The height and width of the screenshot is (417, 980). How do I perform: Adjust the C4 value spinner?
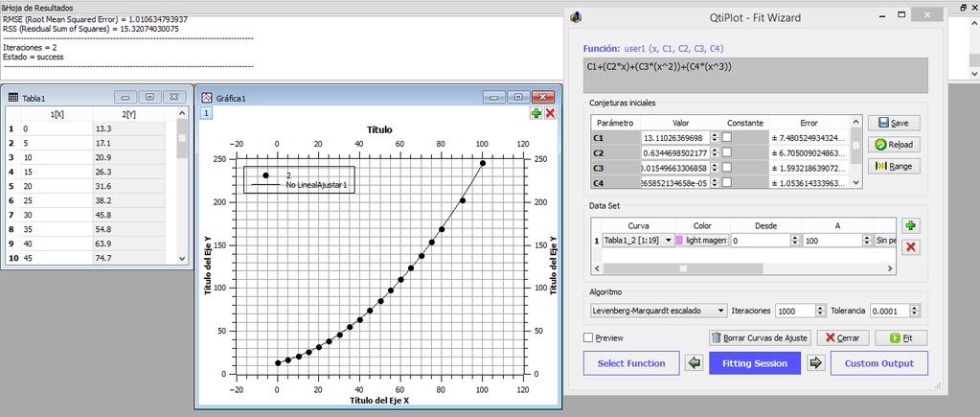(717, 183)
